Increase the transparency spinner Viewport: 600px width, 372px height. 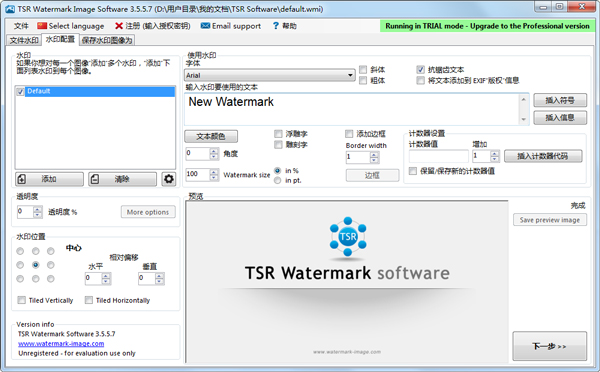pyautogui.click(x=38, y=209)
